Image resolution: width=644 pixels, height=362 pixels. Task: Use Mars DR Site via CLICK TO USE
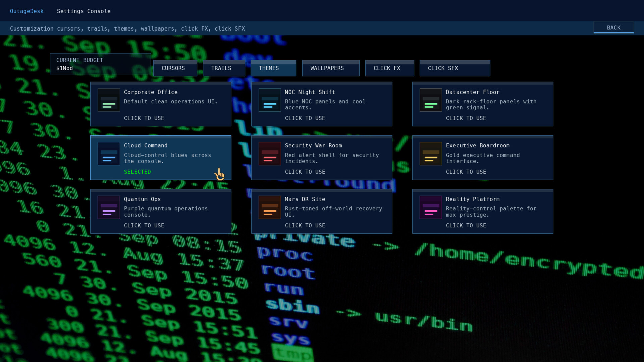(x=305, y=225)
